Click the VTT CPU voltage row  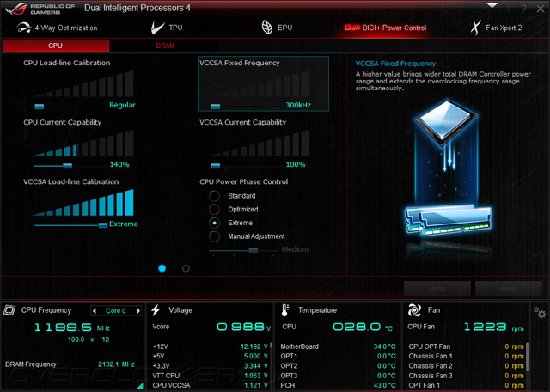click(210, 376)
